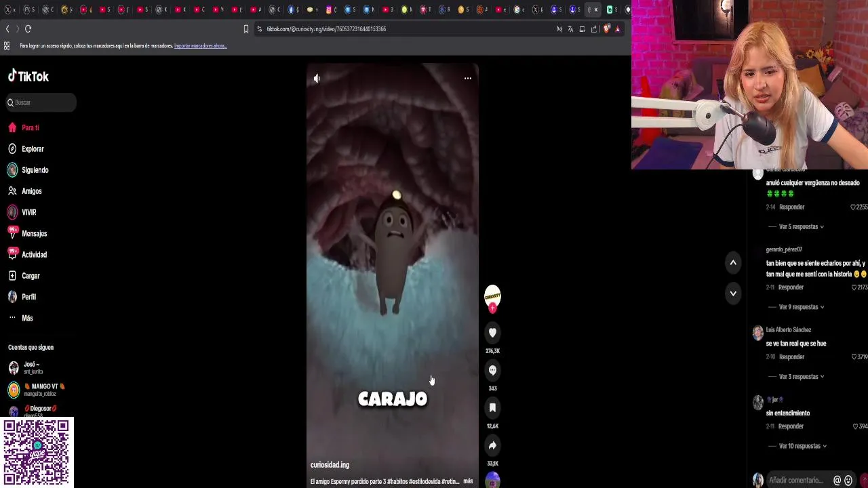Open the Para ti feed

pos(30,127)
